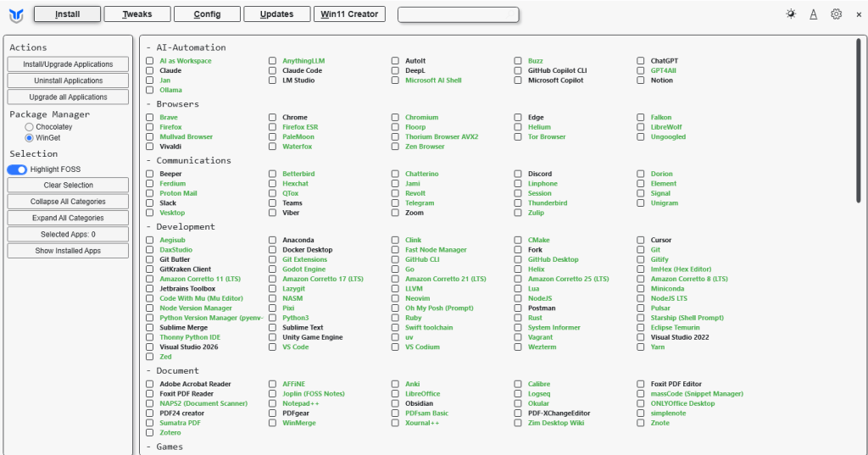868x455 pixels.
Task: Check the Ollama checkbox
Action: (x=149, y=90)
